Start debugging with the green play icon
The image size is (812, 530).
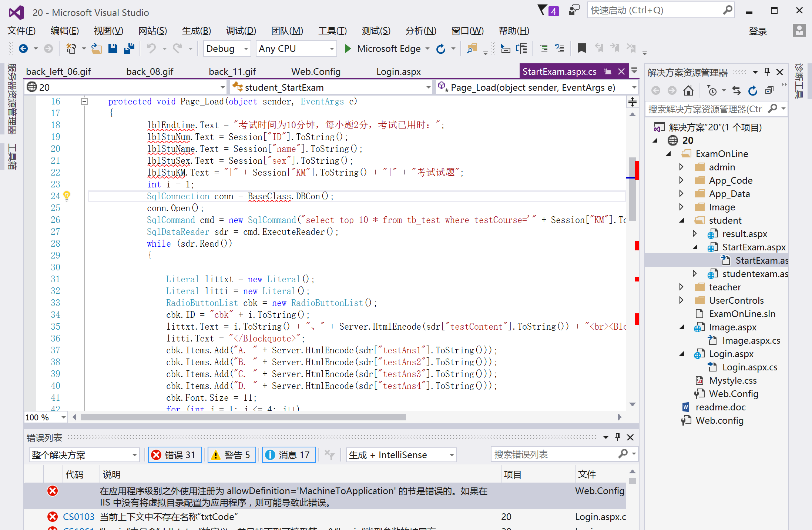pos(348,49)
